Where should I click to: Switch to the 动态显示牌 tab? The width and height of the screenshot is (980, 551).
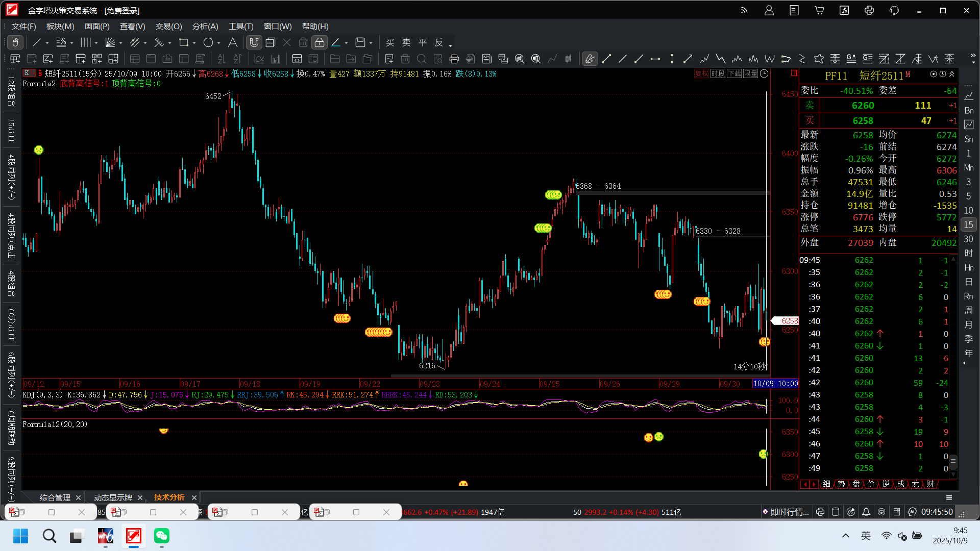(x=113, y=497)
